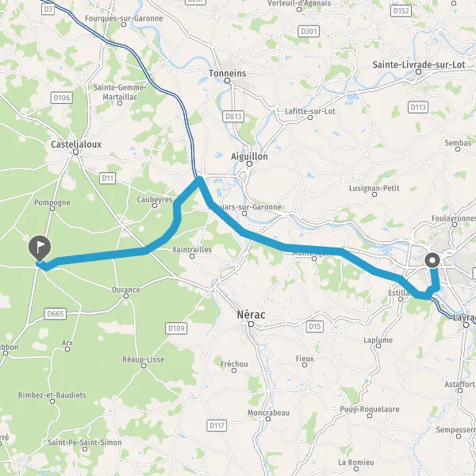Click the Aiguillon town marker
Viewport: 476px width, 476px height.
coord(250,164)
